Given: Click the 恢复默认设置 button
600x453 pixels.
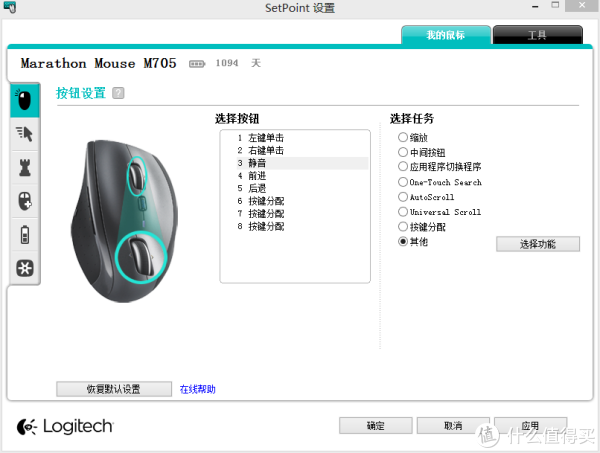Looking at the screenshot, I should (x=114, y=389).
